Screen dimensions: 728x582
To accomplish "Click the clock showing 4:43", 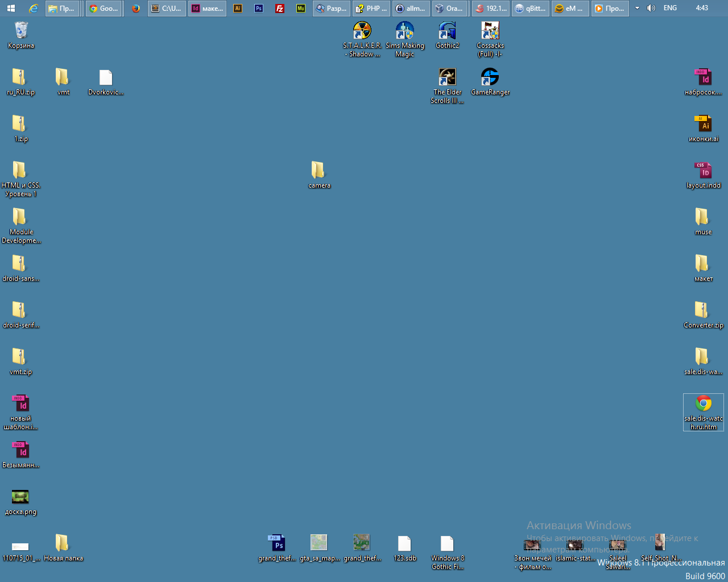I will (x=702, y=9).
